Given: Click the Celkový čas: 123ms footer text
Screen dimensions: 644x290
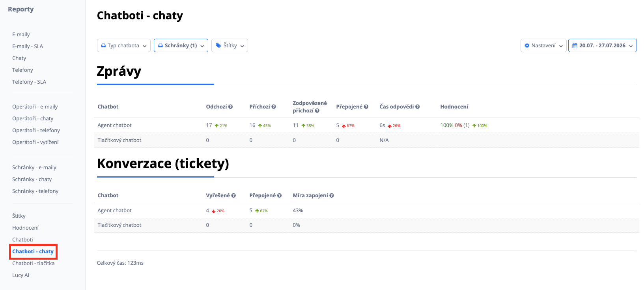Looking at the screenshot, I should 120,263.
